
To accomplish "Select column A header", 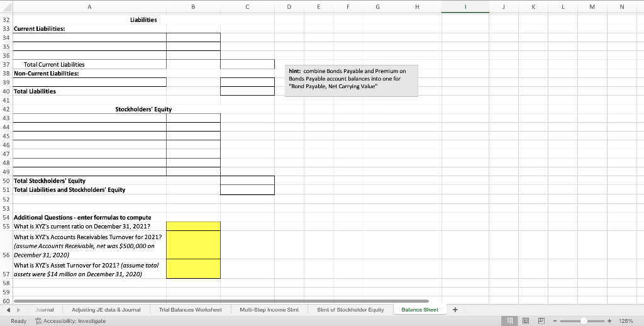I will point(89,6).
